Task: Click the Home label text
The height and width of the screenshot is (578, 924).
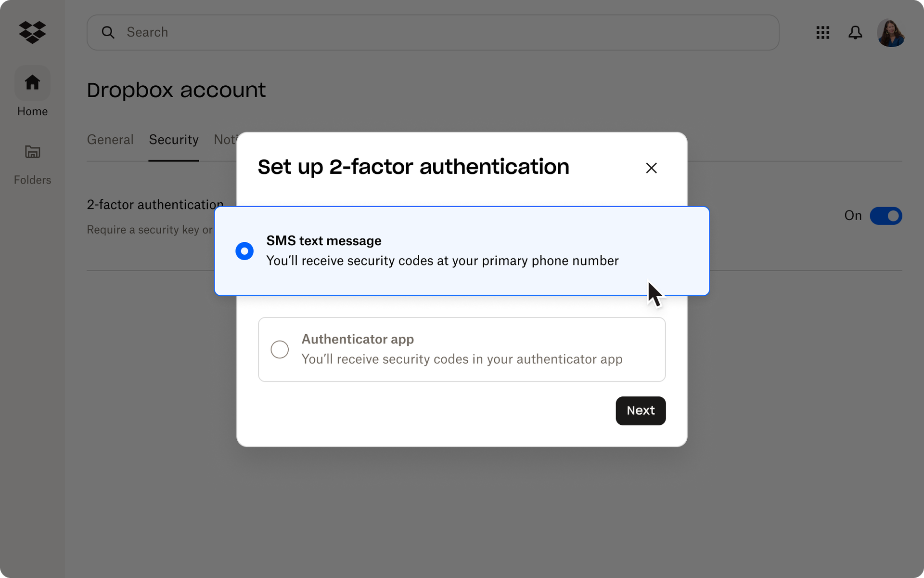Action: pos(32,111)
